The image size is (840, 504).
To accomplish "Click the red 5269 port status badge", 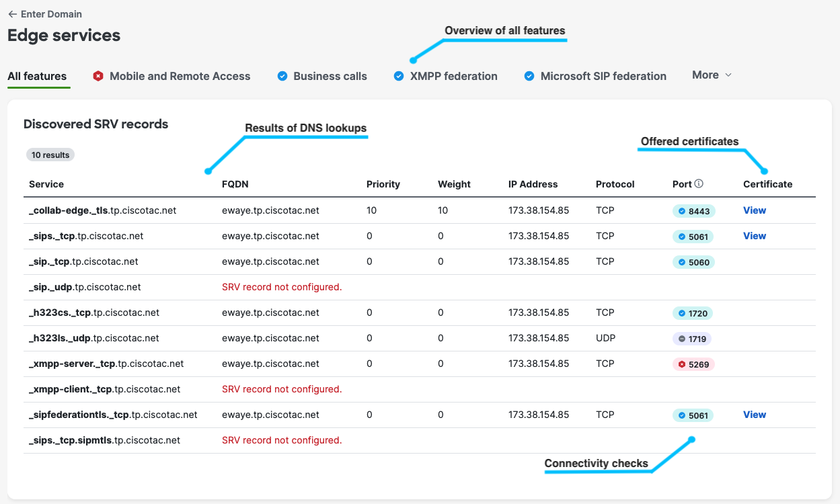I will coord(693,364).
